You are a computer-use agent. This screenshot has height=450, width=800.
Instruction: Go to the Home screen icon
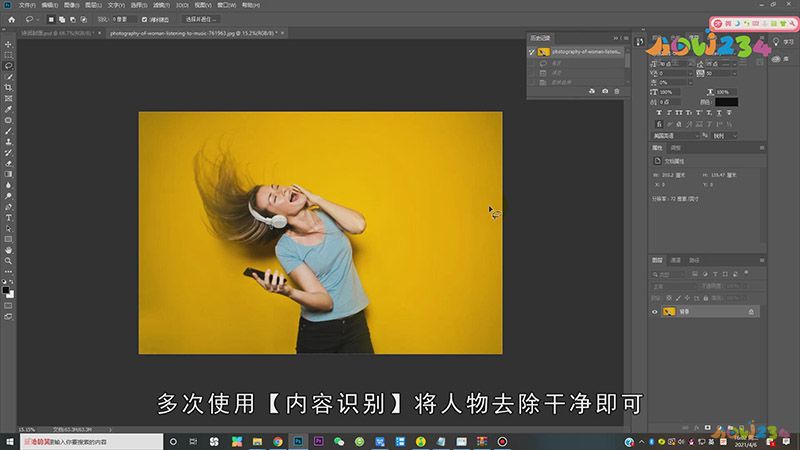(11, 19)
